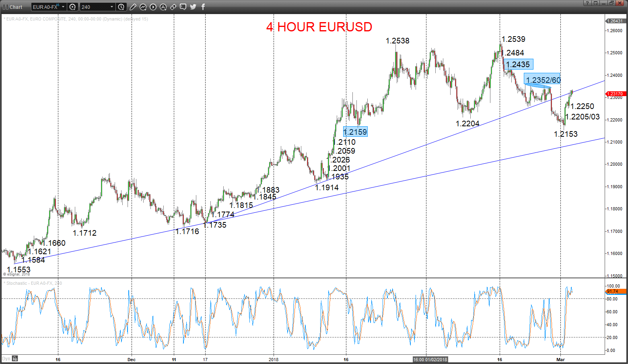Click the EUR A0-FX chart header description

(76, 19)
